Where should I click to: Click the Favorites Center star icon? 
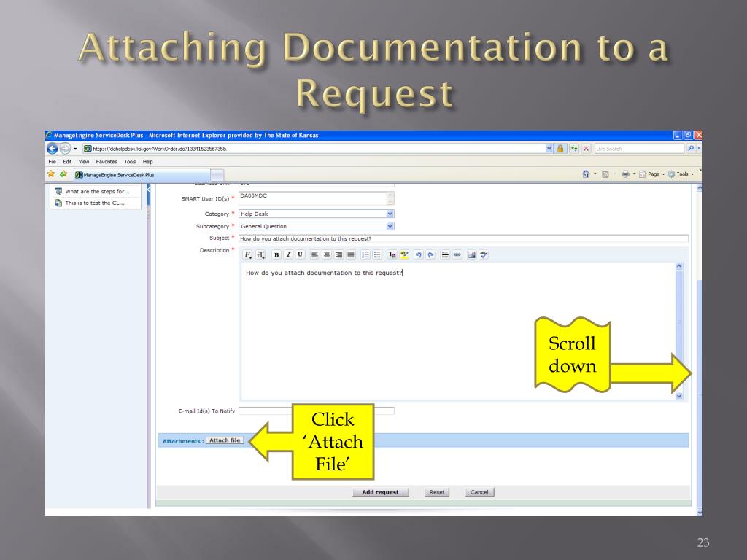click(51, 174)
